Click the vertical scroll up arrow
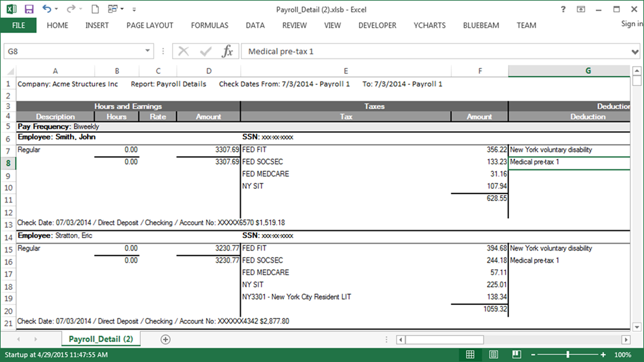 pyautogui.click(x=637, y=71)
